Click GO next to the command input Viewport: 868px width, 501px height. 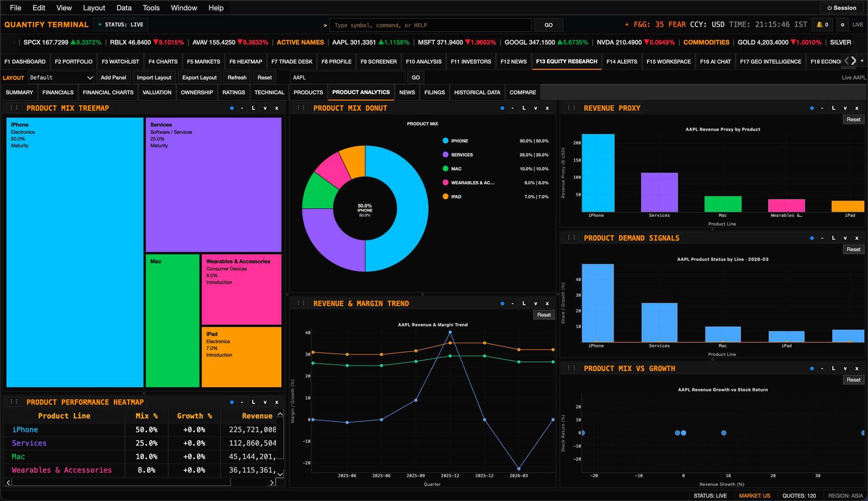[548, 25]
